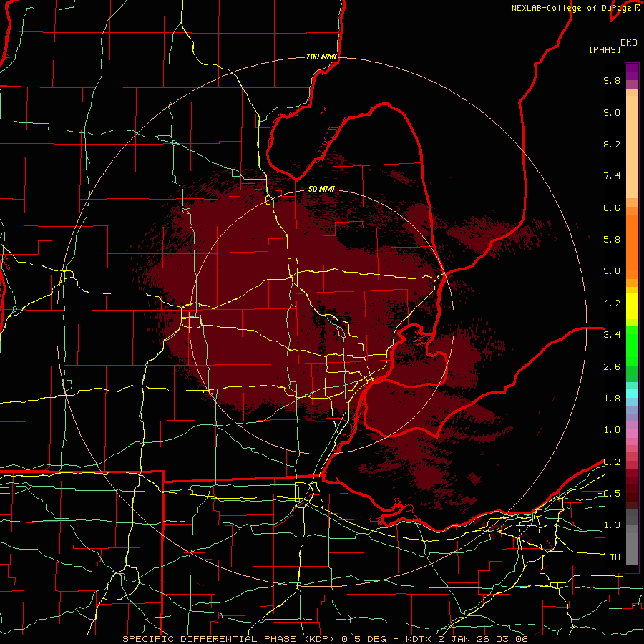This screenshot has width=644, height=644.
Task: Click the 50 NMI range ring label
Action: point(321,189)
